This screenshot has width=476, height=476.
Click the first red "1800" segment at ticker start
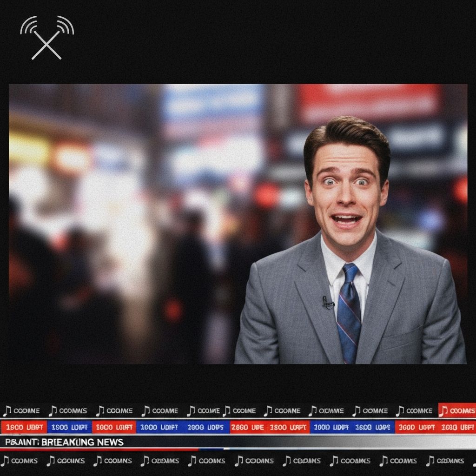tap(23, 427)
